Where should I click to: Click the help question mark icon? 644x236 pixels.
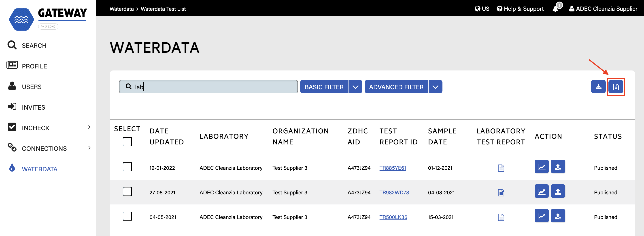pos(499,9)
